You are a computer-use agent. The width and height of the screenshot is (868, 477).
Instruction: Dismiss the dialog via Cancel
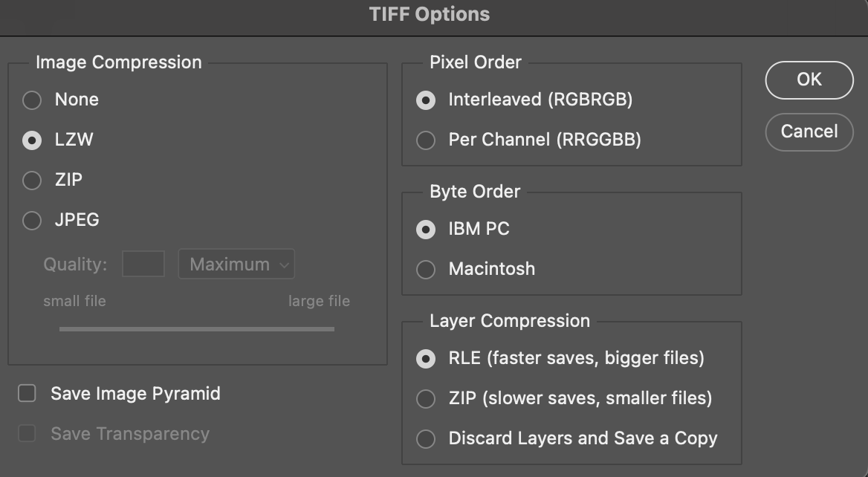coord(809,132)
